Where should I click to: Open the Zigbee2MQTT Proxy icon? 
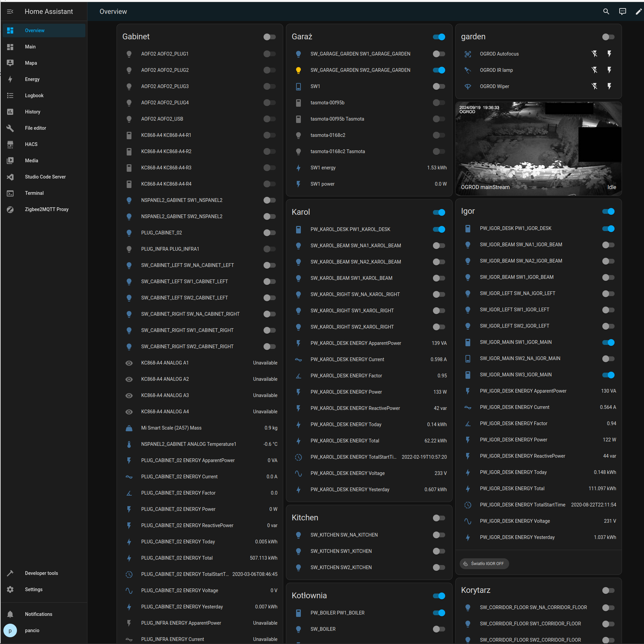10,209
